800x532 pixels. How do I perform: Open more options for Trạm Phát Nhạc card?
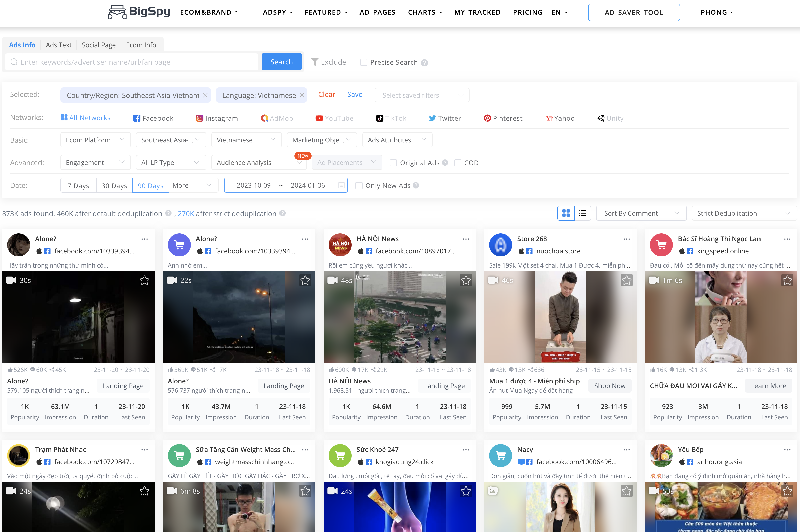pyautogui.click(x=145, y=450)
